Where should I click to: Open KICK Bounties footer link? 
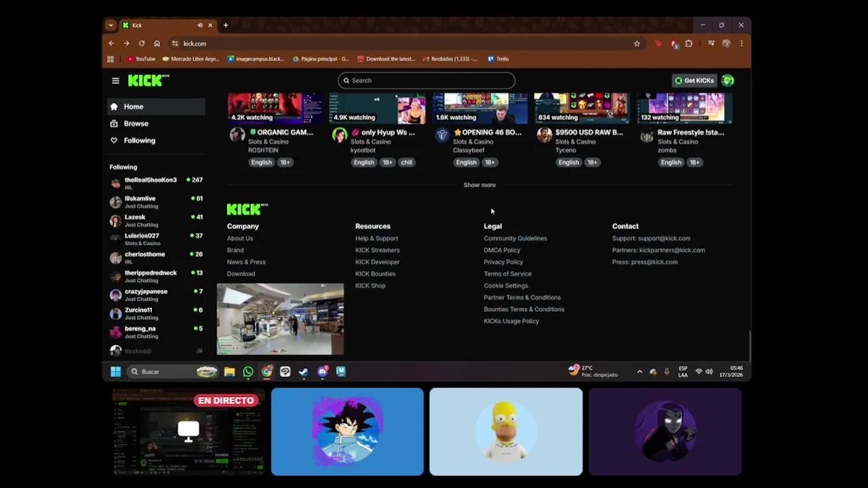click(375, 274)
